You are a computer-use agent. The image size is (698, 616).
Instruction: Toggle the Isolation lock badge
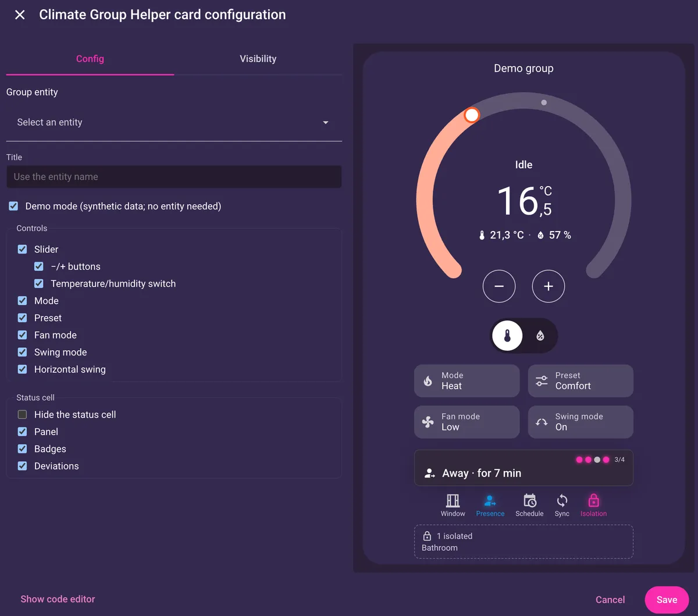click(x=593, y=501)
